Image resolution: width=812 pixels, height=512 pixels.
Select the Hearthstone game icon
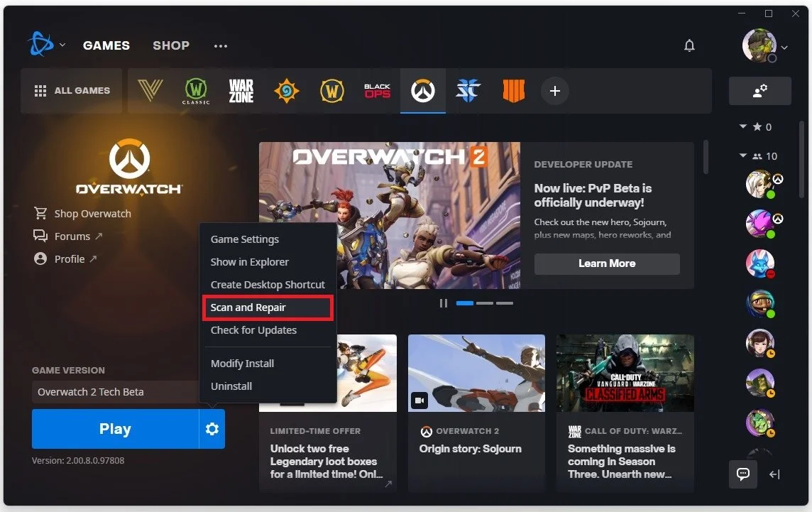click(286, 91)
